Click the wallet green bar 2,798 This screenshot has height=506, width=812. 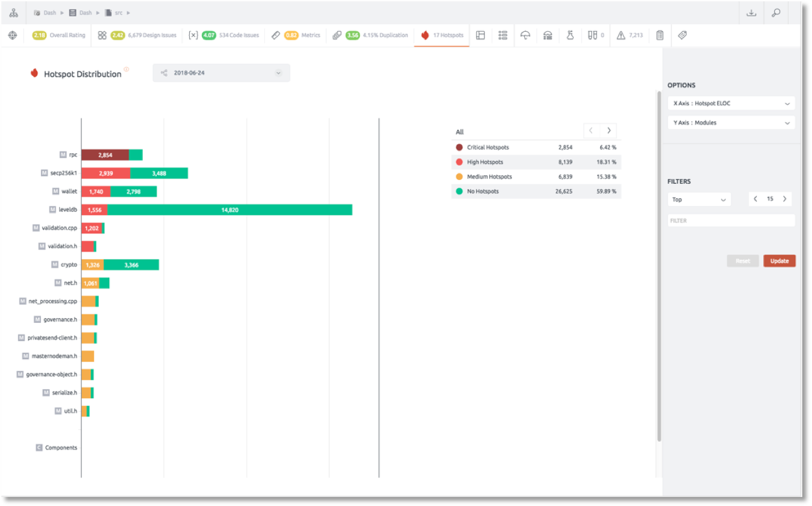pos(133,192)
